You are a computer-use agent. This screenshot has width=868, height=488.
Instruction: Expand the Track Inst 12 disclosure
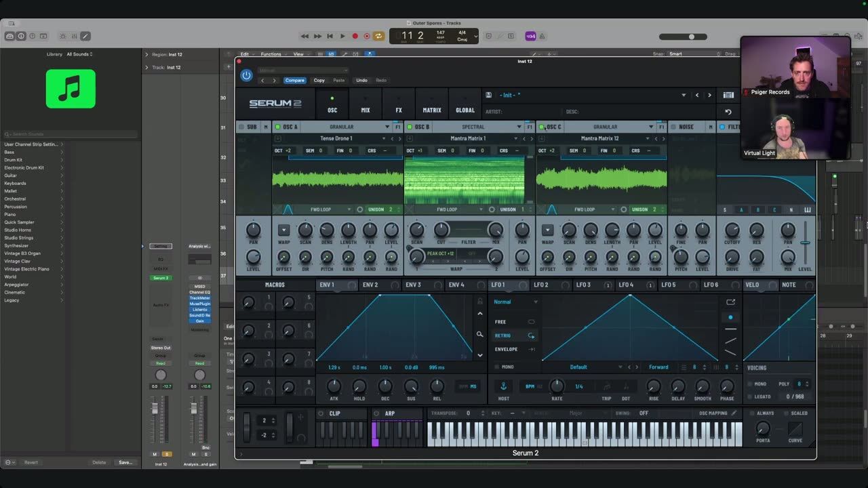pos(146,67)
